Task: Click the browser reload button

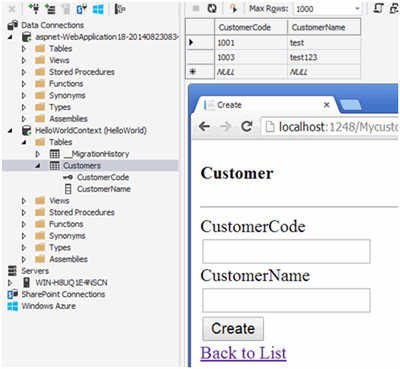Action: coord(247,126)
